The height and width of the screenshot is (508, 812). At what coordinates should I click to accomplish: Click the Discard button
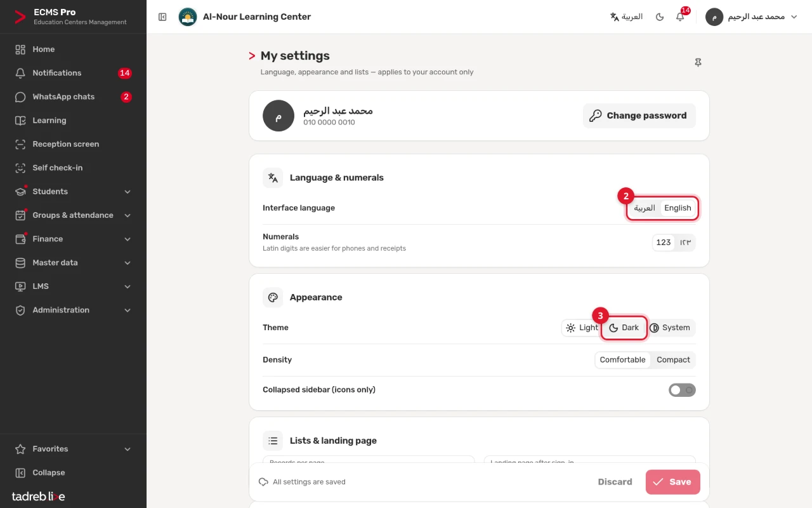(x=615, y=482)
